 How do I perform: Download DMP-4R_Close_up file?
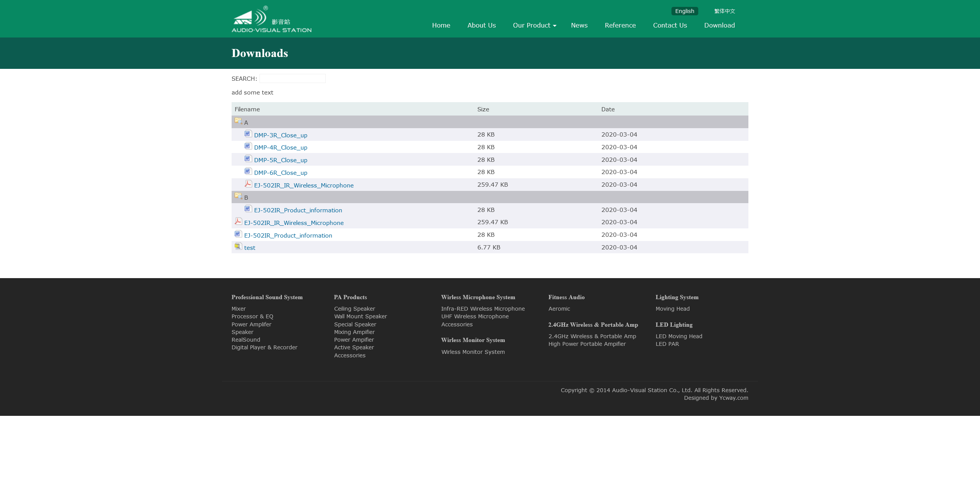(x=281, y=147)
